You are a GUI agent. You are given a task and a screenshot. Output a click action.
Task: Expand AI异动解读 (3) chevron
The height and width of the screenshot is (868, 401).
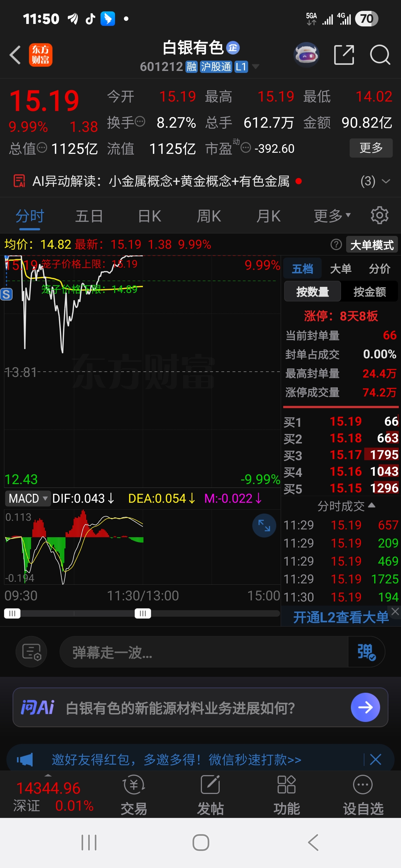386,181
